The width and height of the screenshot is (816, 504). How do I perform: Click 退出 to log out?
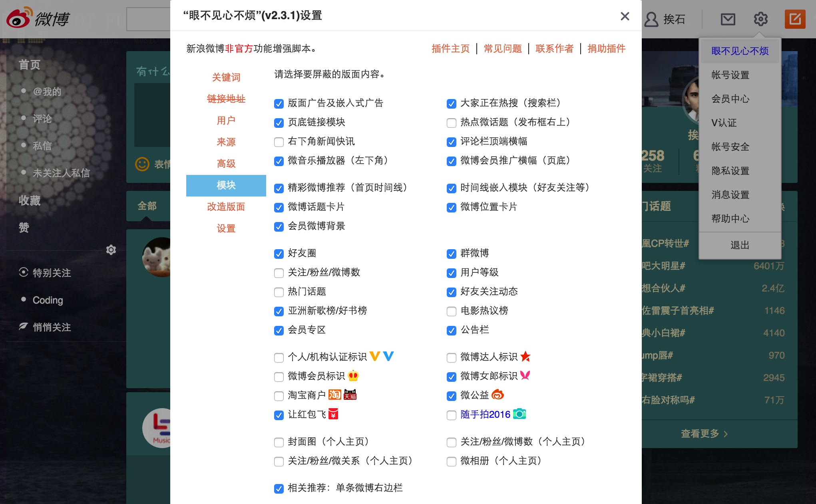[740, 245]
